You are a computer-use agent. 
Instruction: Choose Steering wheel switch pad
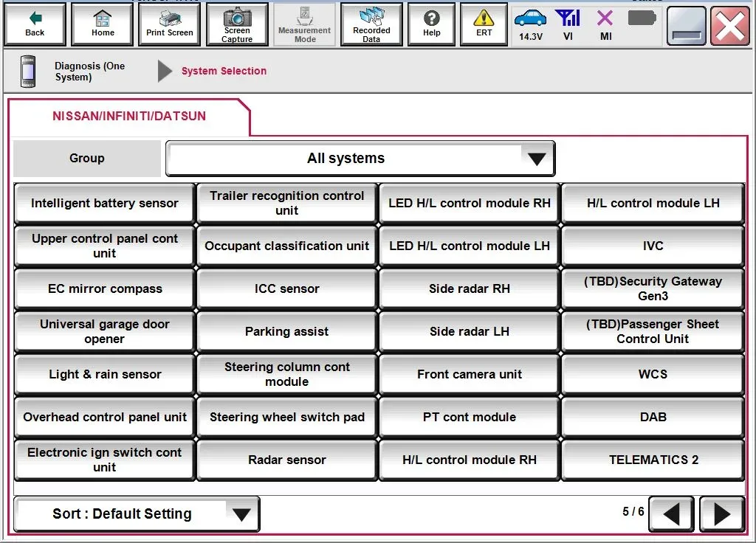[287, 418]
